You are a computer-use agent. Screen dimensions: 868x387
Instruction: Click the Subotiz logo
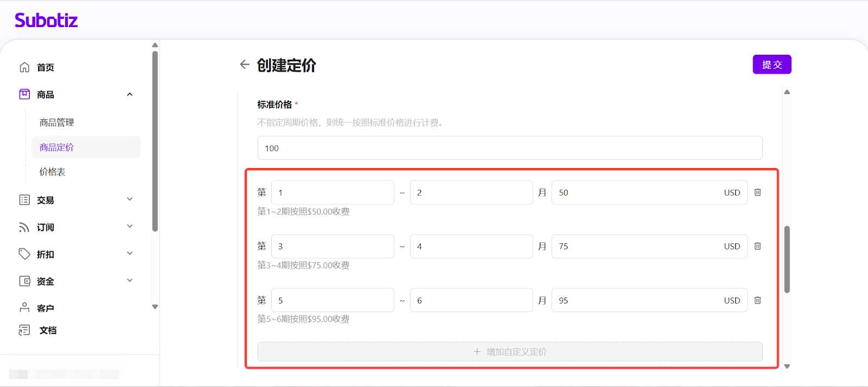(x=46, y=21)
